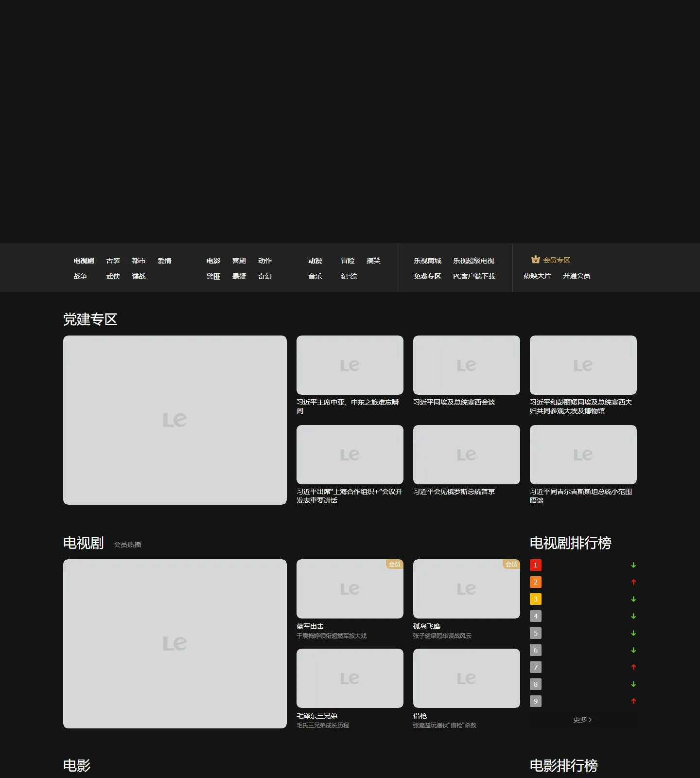Click the green down arrow on rank 1 row
This screenshot has height=778, width=700.
point(633,565)
